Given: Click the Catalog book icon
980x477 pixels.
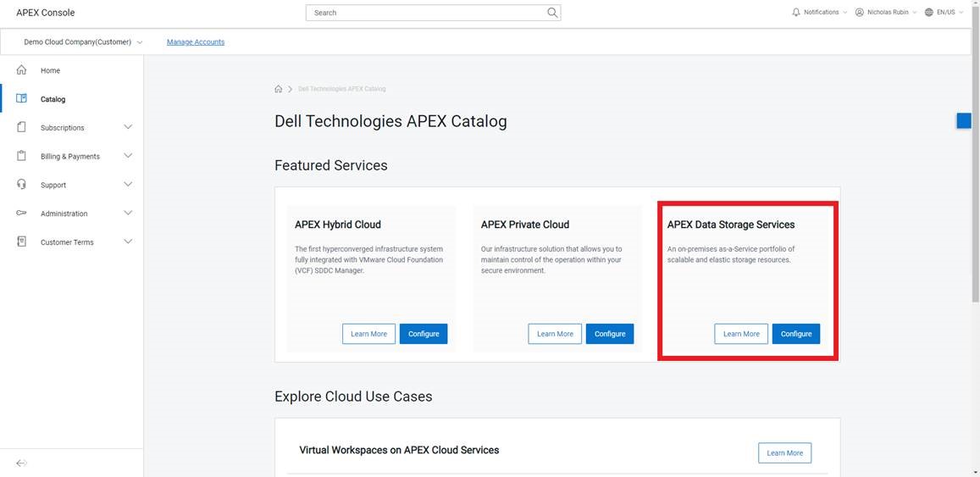Looking at the screenshot, I should tap(22, 99).
